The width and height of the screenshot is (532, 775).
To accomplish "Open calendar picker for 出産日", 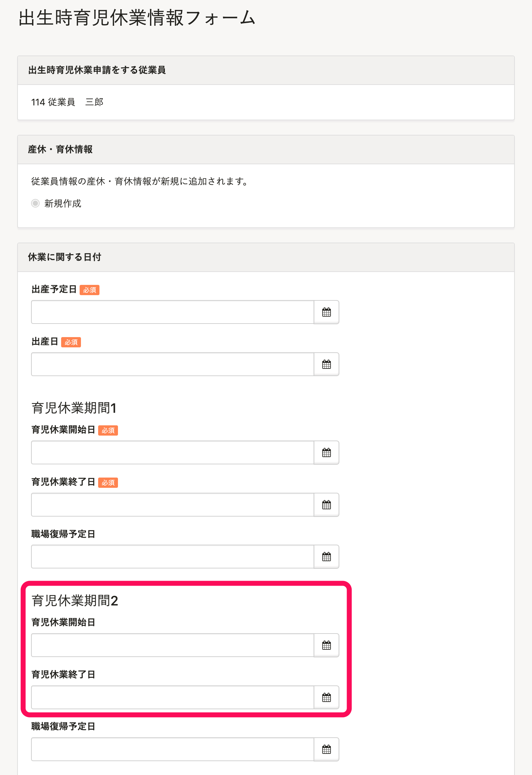I will [326, 364].
